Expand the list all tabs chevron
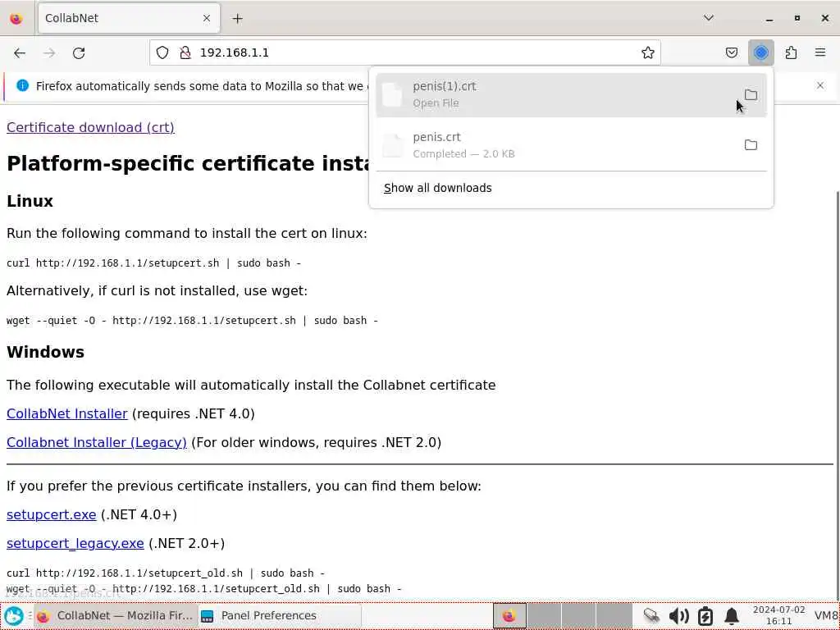Image resolution: width=840 pixels, height=630 pixels. click(x=708, y=18)
